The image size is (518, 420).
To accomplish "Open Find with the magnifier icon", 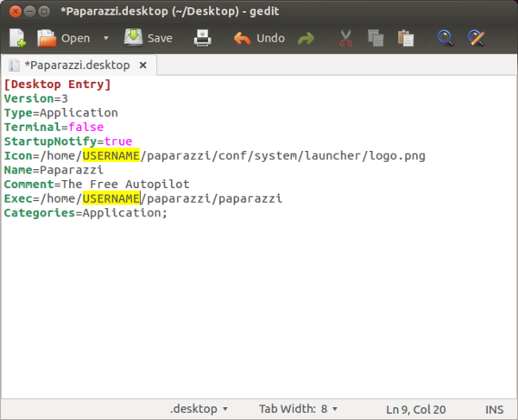I will coord(445,38).
